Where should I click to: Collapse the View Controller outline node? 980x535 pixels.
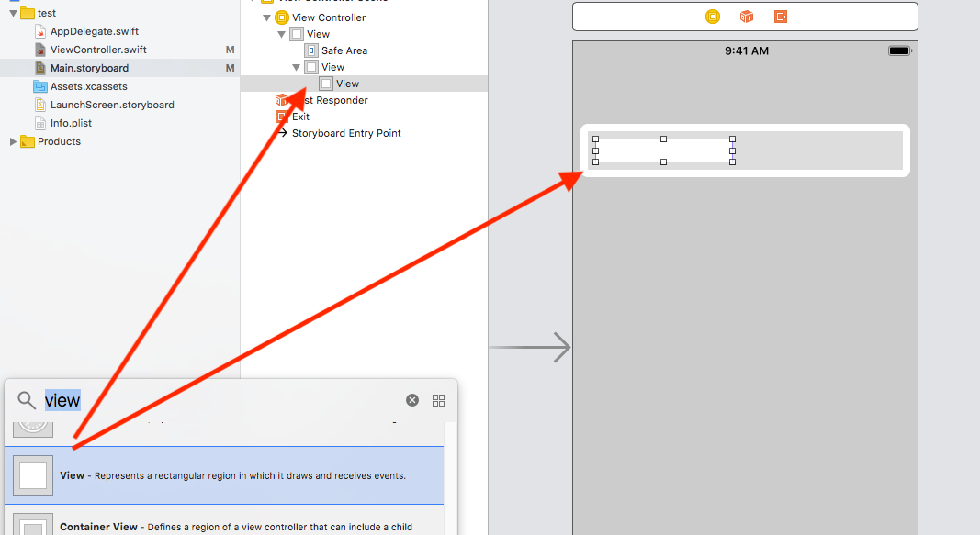[x=267, y=17]
